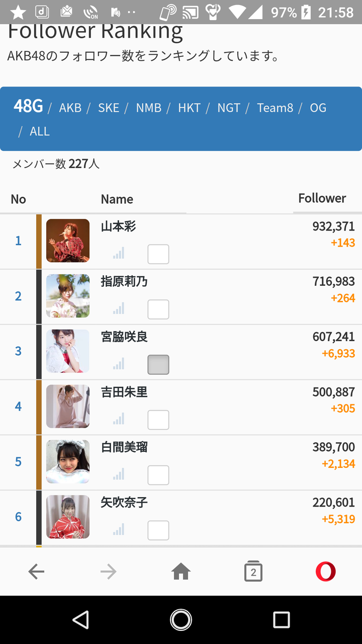Sort by the Follower column header

point(322,198)
